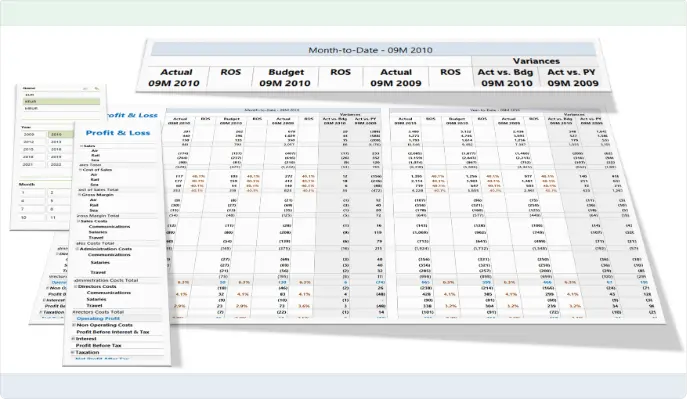The height and width of the screenshot is (399, 690).
Task: Click the Operating Profit row label
Action: click(98, 318)
